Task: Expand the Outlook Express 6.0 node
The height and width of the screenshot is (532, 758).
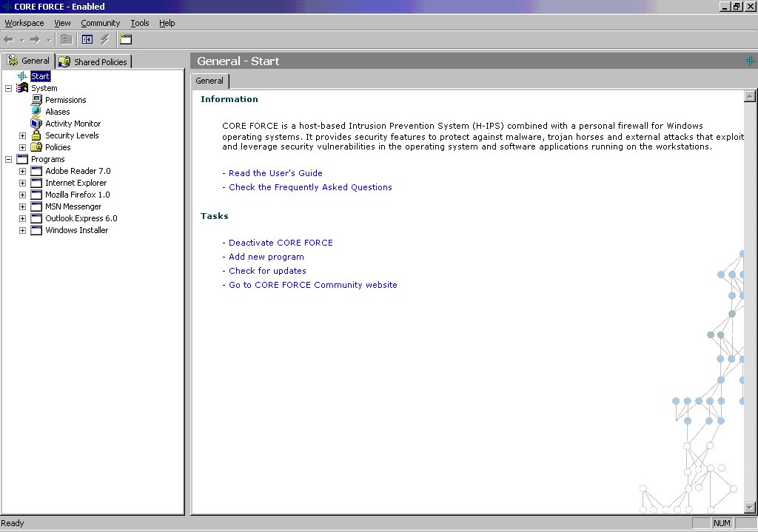Action: (x=22, y=218)
